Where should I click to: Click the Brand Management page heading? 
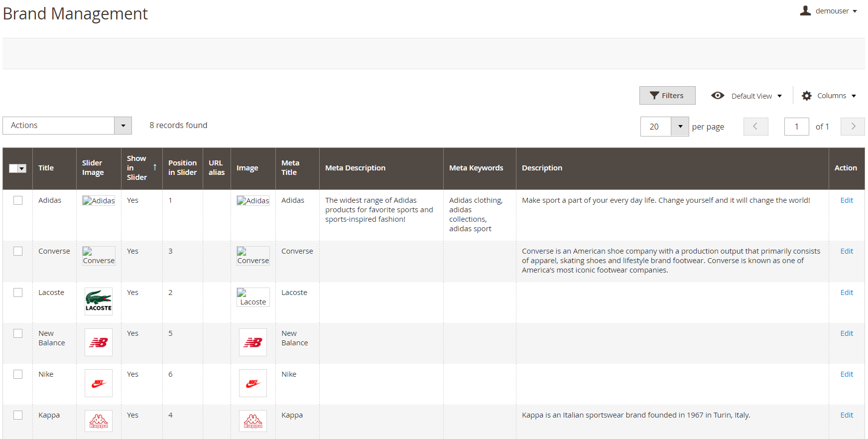[x=75, y=14]
